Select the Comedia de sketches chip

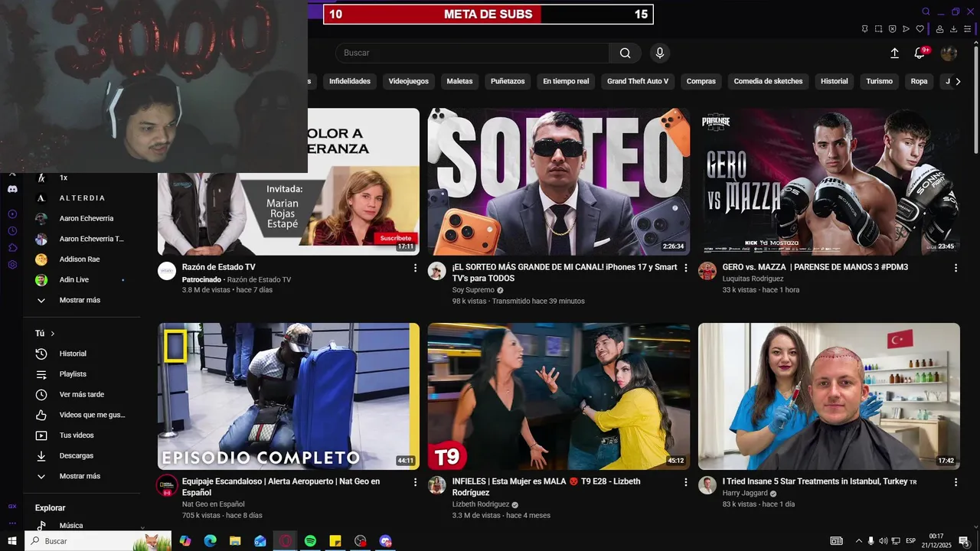pyautogui.click(x=768, y=81)
